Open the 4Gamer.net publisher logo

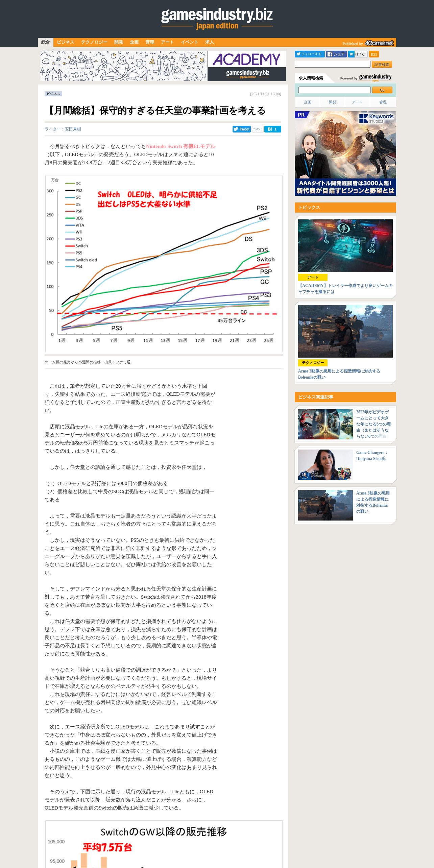pyautogui.click(x=379, y=43)
